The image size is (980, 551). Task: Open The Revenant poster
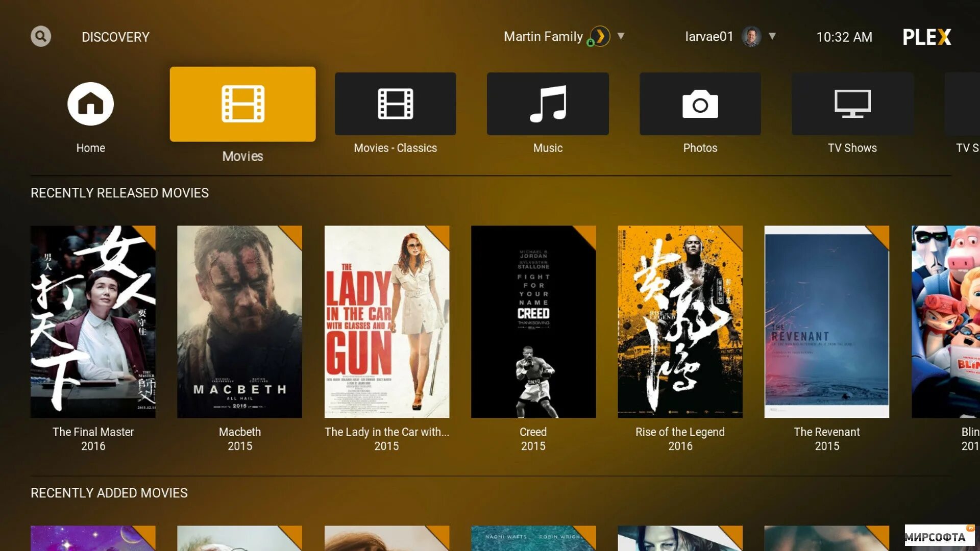coord(826,321)
